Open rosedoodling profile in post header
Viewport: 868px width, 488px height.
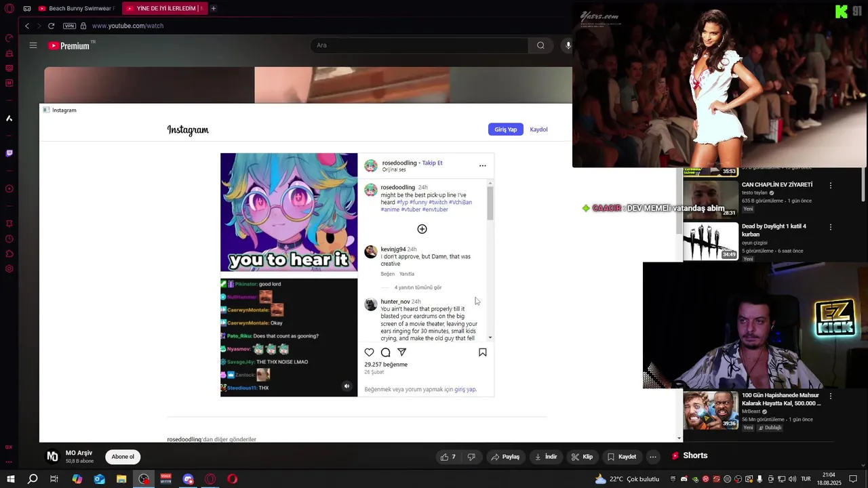tap(399, 163)
